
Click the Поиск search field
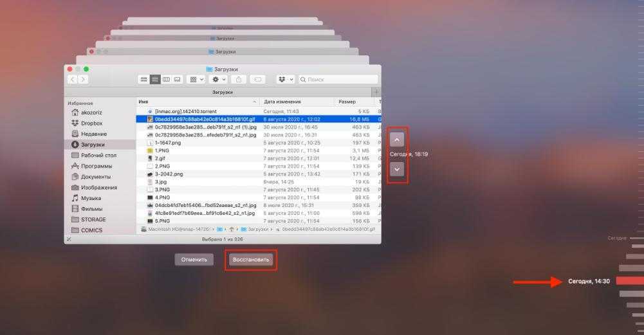coord(338,79)
